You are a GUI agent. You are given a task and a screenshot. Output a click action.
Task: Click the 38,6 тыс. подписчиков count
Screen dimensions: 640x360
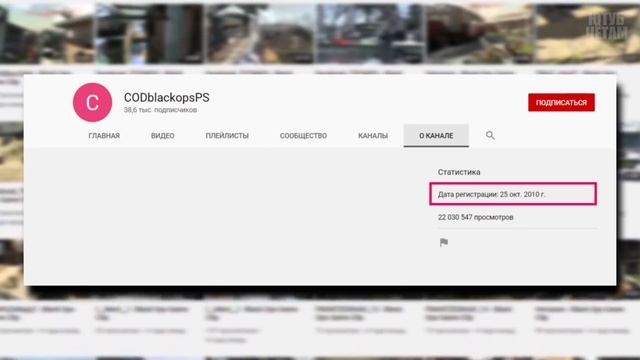pos(160,110)
